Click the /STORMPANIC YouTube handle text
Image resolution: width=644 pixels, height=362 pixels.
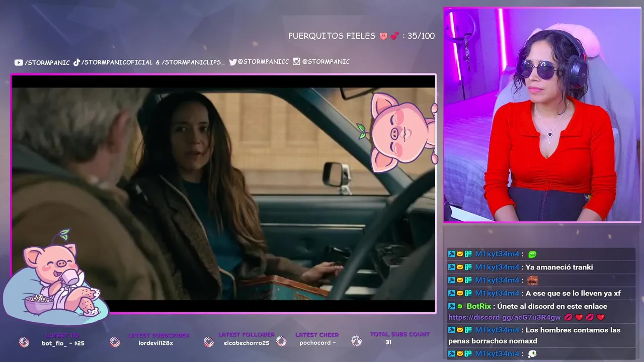pos(47,63)
